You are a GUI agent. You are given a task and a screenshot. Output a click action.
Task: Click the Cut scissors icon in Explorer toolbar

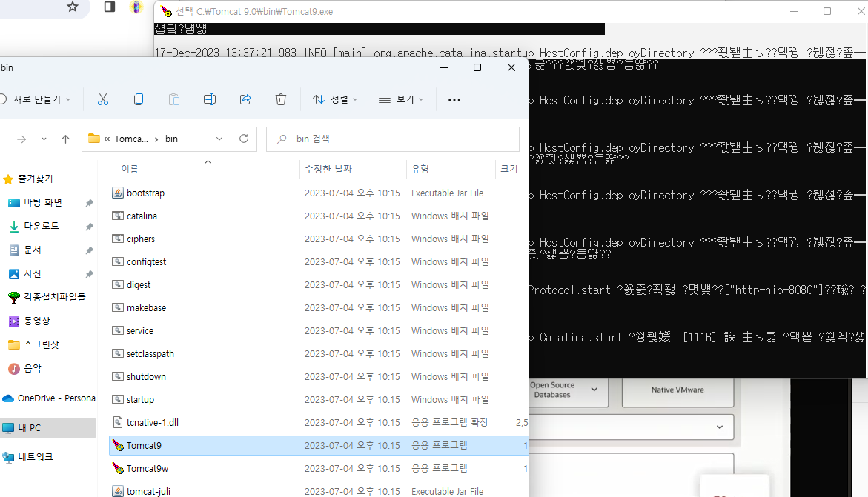pyautogui.click(x=103, y=99)
